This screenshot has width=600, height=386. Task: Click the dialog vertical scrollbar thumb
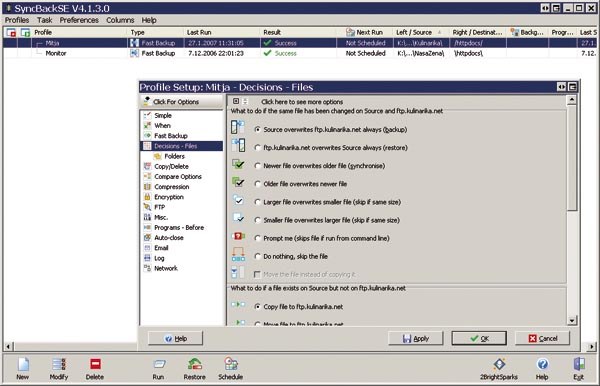pyautogui.click(x=572, y=158)
